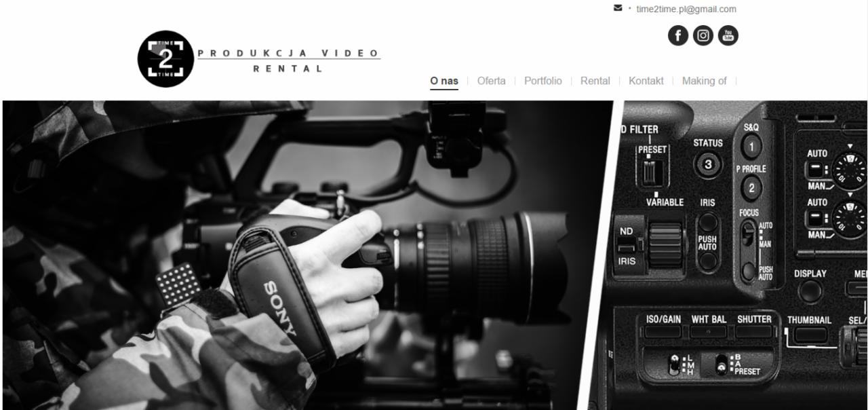Click the STATUS dial in the camera panel image

pos(707,165)
